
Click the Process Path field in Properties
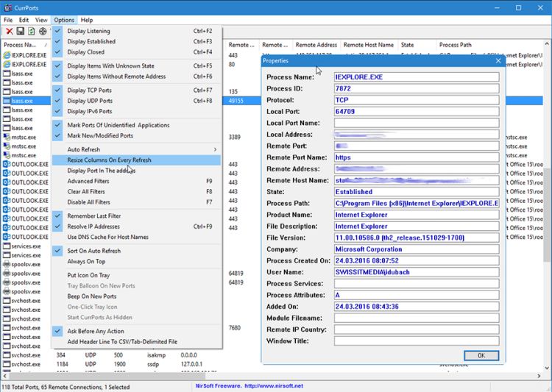417,203
